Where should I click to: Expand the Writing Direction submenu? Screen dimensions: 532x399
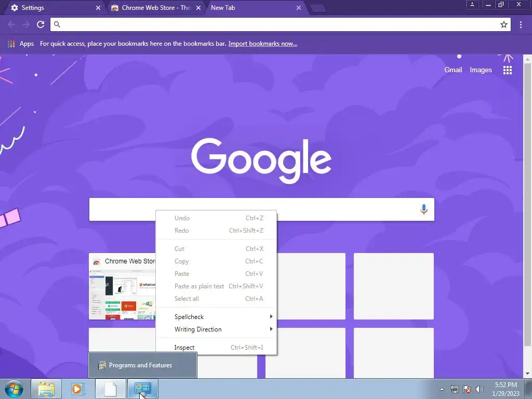(x=216, y=329)
